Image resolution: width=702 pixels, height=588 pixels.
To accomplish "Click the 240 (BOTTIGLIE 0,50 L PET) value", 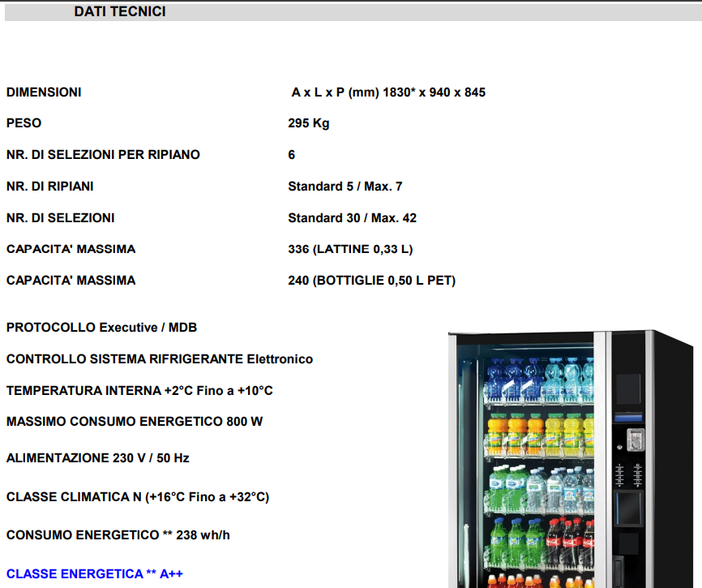I will click(371, 281).
